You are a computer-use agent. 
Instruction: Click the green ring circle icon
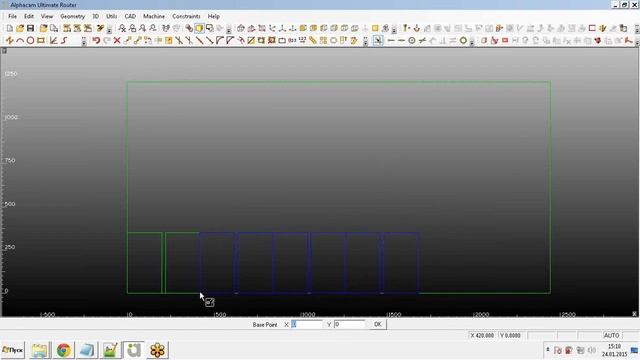pyautogui.click(x=463, y=40)
